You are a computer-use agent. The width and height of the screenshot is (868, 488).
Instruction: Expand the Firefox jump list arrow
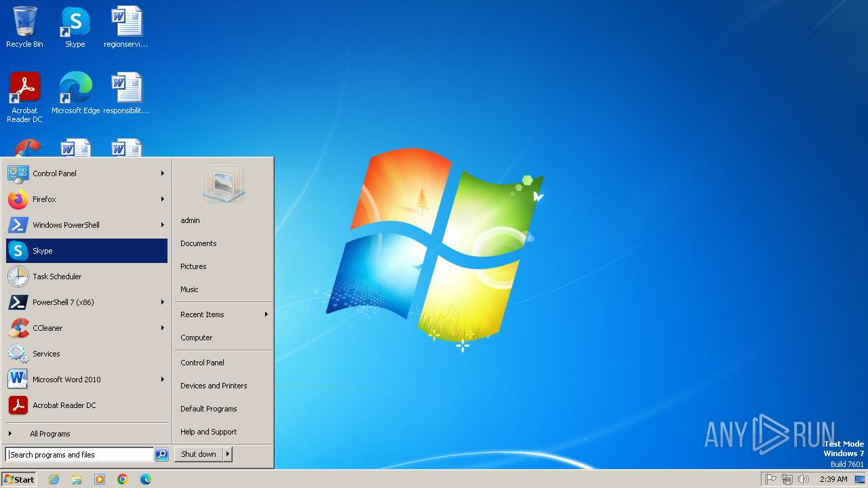tap(163, 199)
